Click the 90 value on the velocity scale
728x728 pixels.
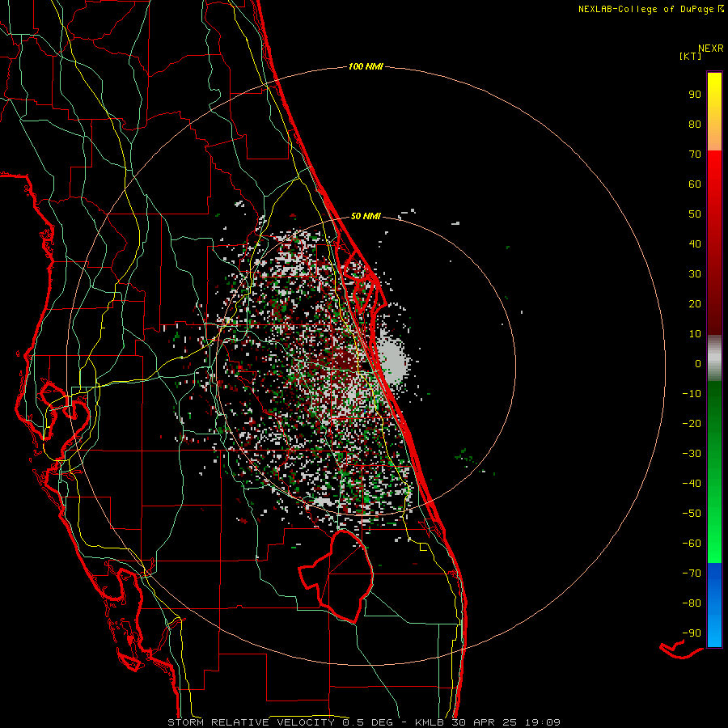695,95
